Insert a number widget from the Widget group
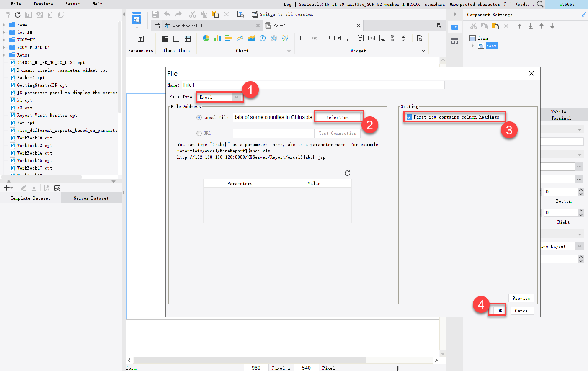588x371 pixels. 371,38
